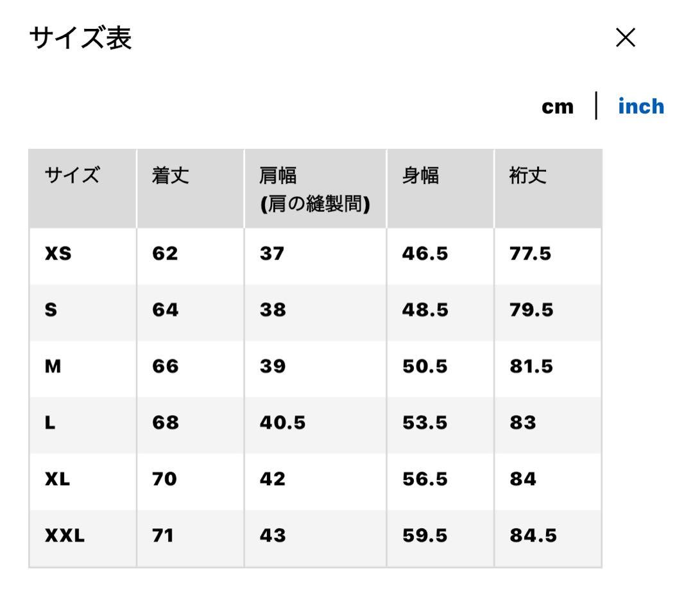
Task: Select the XXL size row label
Action: [x=64, y=536]
